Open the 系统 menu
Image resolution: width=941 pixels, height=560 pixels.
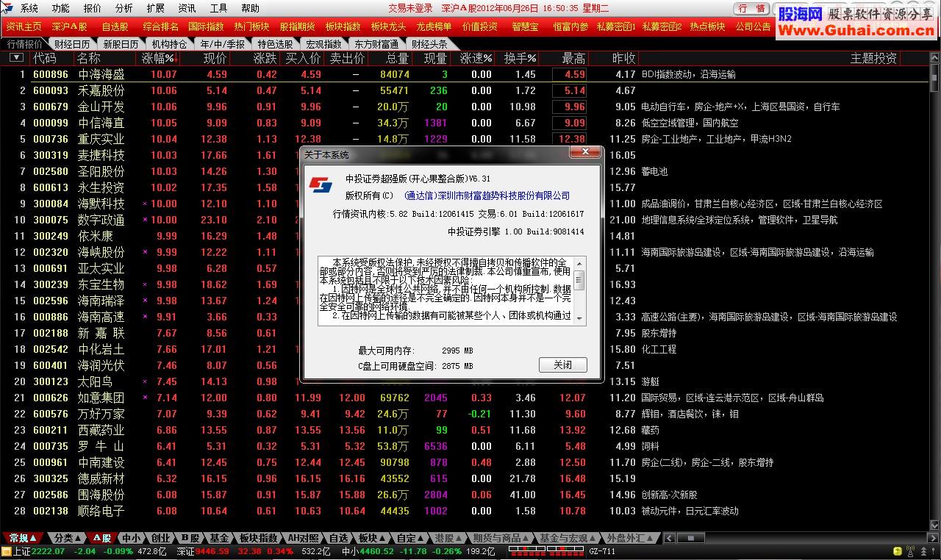[x=29, y=8]
